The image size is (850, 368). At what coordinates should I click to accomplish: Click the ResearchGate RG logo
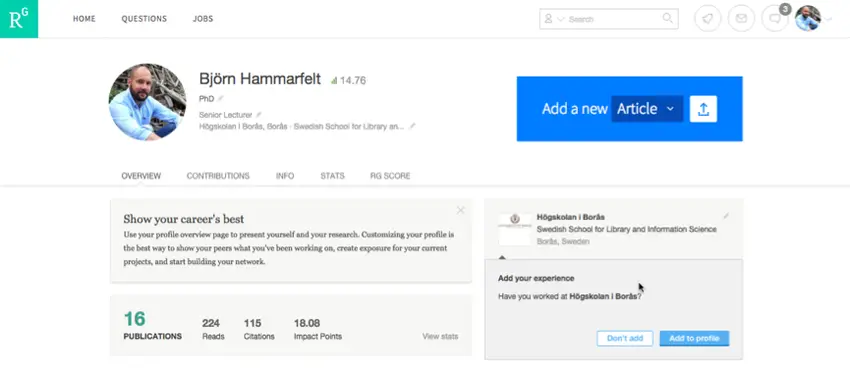19,19
